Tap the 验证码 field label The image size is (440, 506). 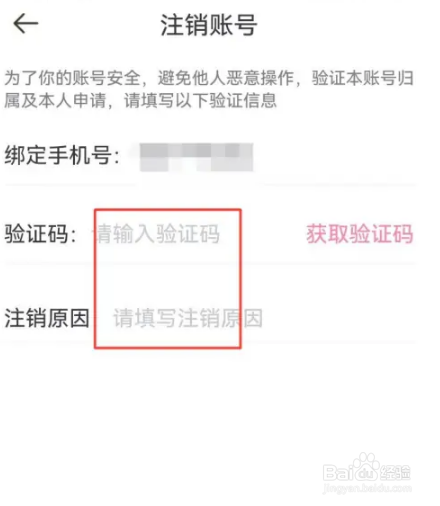click(40, 234)
